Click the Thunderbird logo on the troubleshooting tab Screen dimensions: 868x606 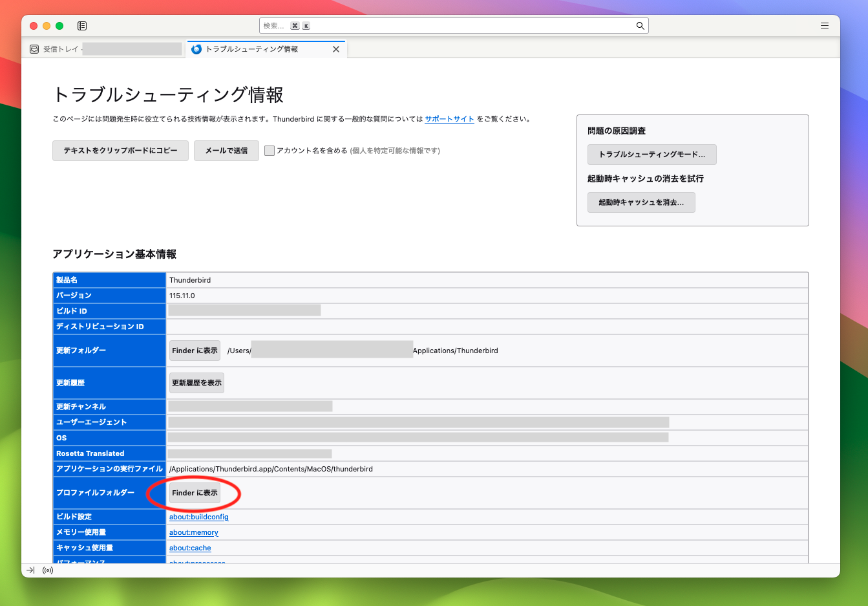pyautogui.click(x=196, y=49)
